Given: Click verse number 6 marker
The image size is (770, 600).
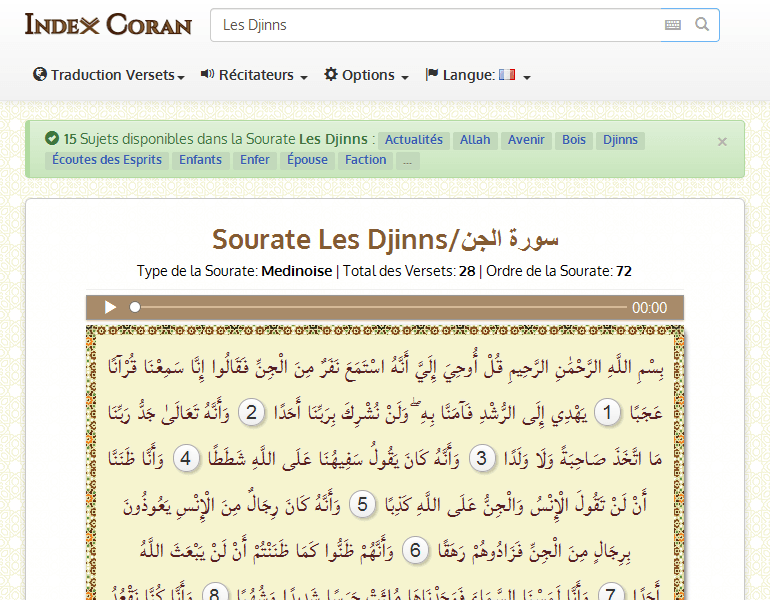Looking at the screenshot, I should [417, 551].
